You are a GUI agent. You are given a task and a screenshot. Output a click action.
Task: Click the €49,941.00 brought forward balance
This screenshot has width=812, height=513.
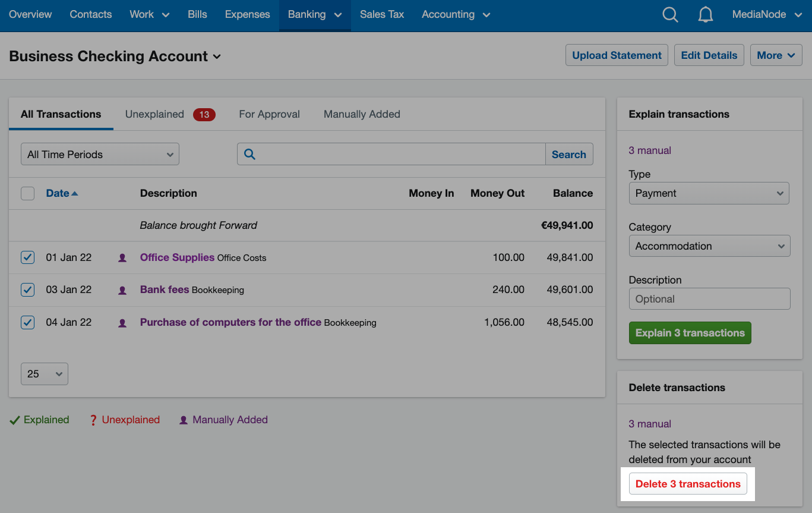(567, 225)
